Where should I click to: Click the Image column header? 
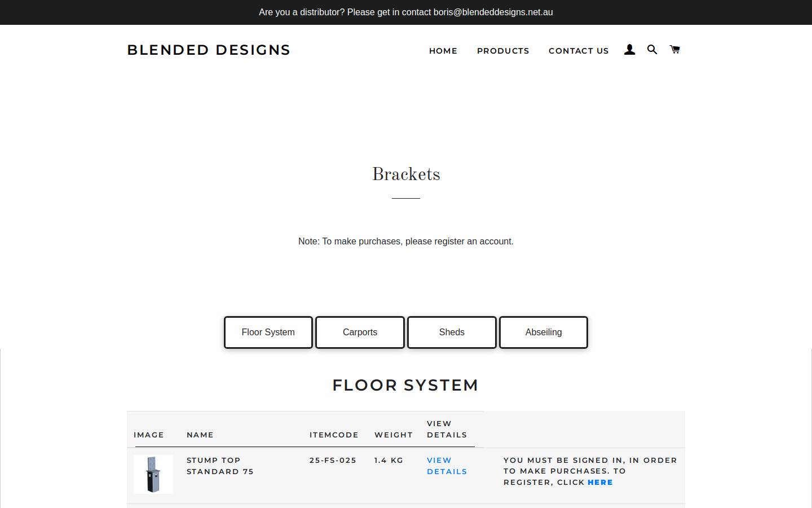click(x=149, y=435)
